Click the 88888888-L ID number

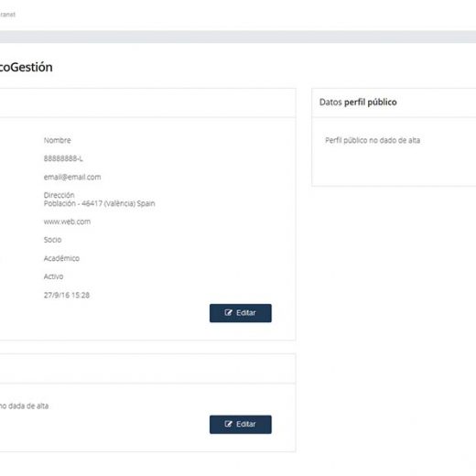point(63,158)
